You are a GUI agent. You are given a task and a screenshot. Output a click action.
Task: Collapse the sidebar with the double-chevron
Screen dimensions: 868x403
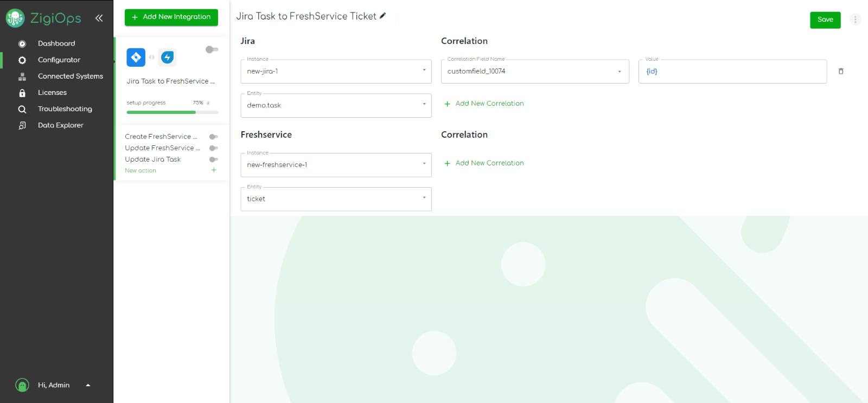(x=99, y=17)
